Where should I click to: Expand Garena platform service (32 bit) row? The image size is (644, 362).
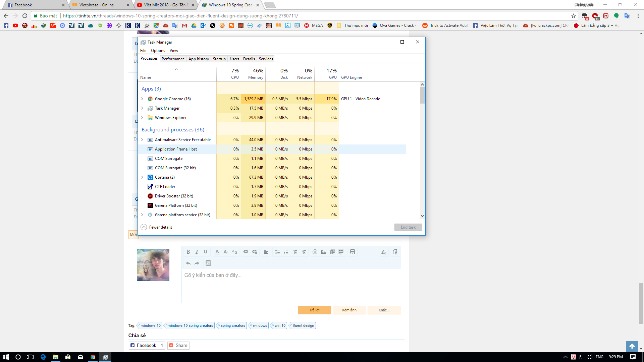[x=142, y=215]
